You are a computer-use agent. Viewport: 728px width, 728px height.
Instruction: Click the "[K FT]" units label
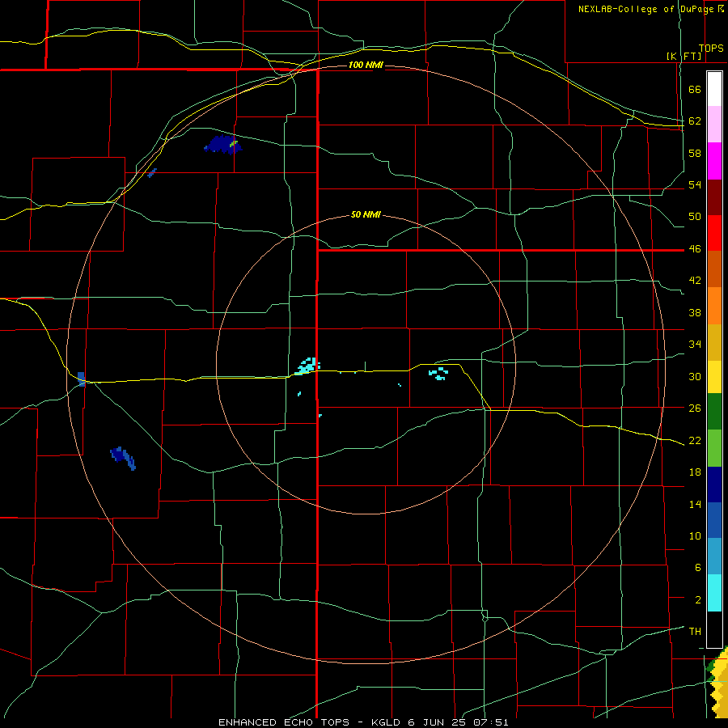684,57
